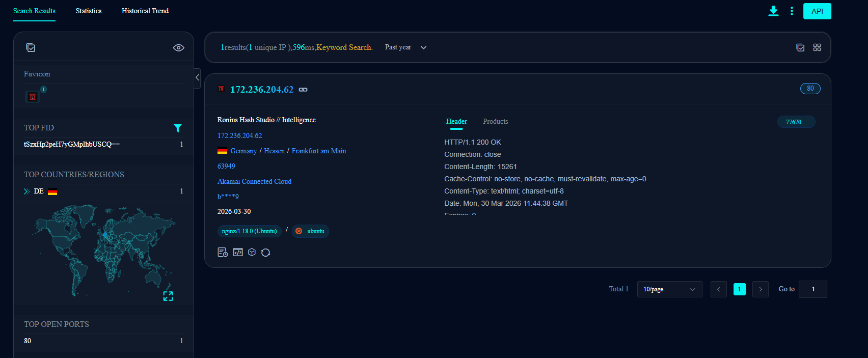
Task: Click the masked b****9 link
Action: tap(228, 197)
